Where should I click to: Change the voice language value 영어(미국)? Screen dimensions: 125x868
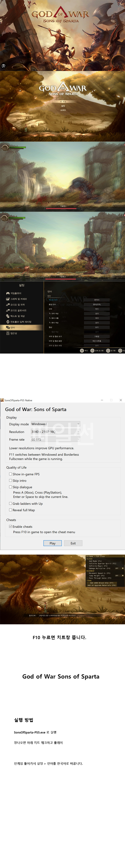pyautogui.click(x=97, y=304)
